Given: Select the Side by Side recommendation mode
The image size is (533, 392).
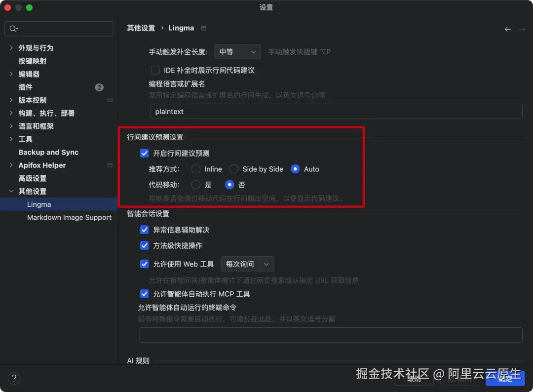Looking at the screenshot, I should pos(233,169).
